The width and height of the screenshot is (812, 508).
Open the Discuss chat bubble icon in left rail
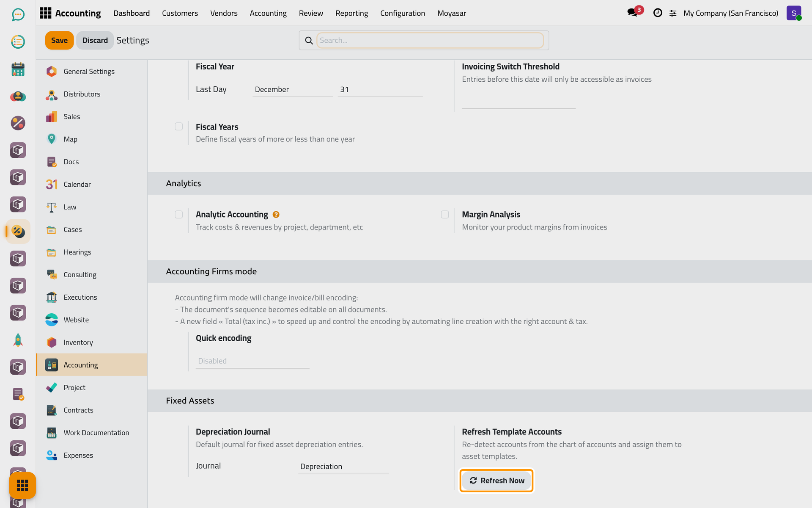coord(18,15)
